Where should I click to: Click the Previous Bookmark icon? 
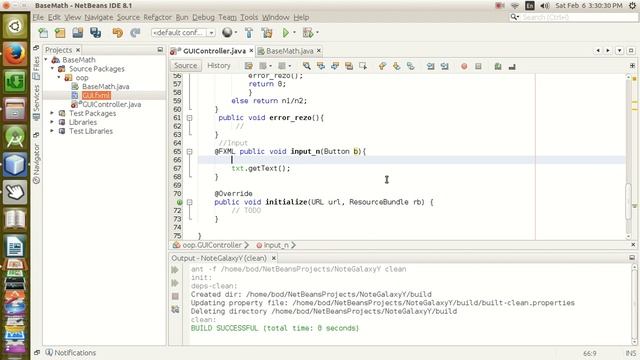point(382,66)
